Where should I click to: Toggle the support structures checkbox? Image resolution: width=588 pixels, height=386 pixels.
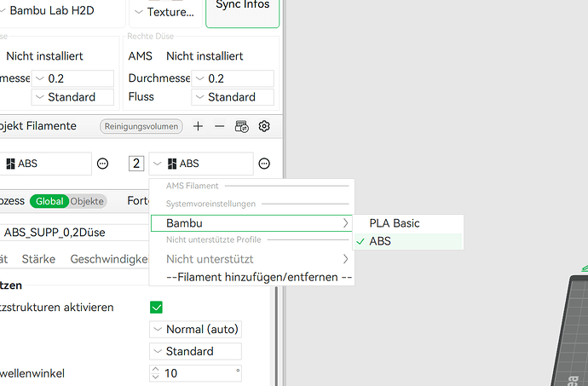156,308
